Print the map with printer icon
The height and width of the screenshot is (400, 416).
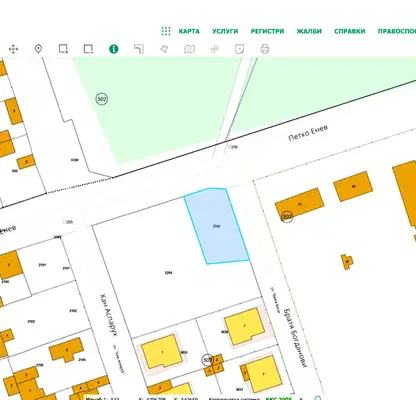tap(265, 49)
